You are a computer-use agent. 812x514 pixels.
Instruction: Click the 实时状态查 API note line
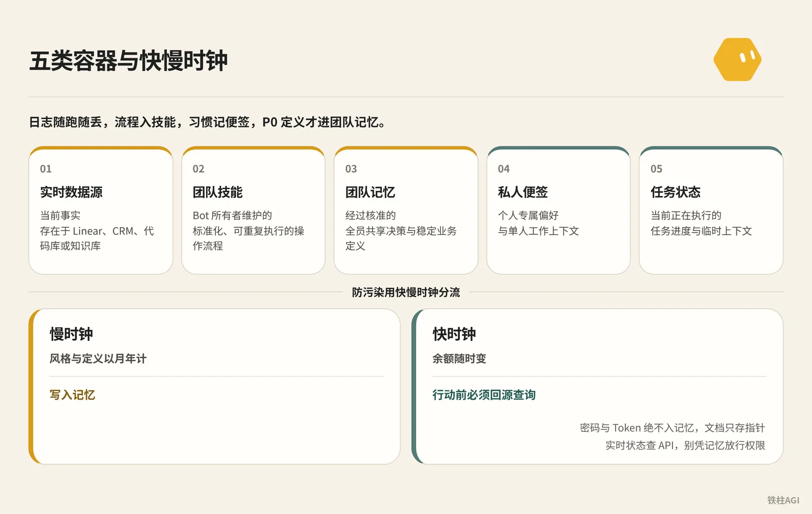pyautogui.click(x=685, y=446)
